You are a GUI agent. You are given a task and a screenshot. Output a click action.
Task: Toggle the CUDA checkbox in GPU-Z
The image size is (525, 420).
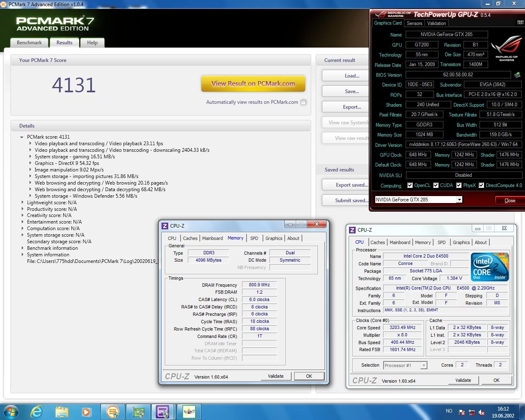click(x=436, y=185)
